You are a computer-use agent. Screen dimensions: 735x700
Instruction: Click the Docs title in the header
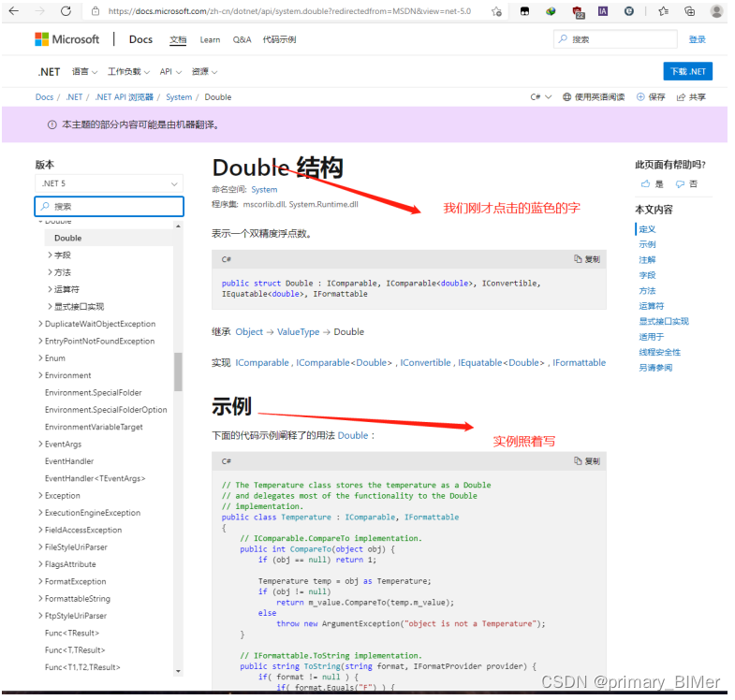coord(140,39)
